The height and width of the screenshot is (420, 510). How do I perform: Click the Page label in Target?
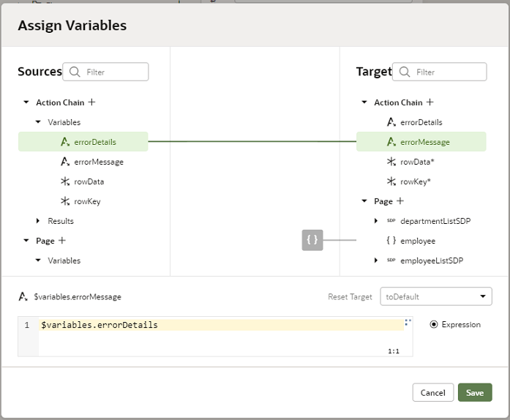(x=383, y=201)
